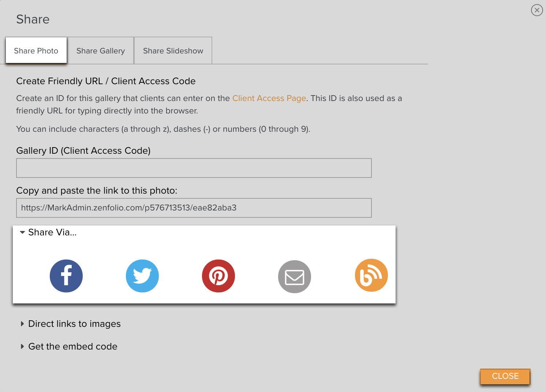Open the Client Access Page link
This screenshot has height=392, width=546.
[x=269, y=98]
